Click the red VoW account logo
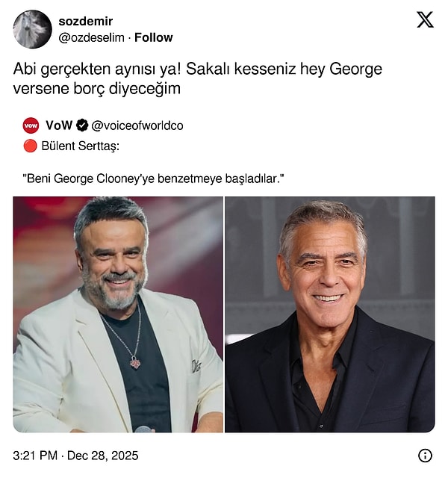This screenshot has height=478, width=448. click(31, 125)
